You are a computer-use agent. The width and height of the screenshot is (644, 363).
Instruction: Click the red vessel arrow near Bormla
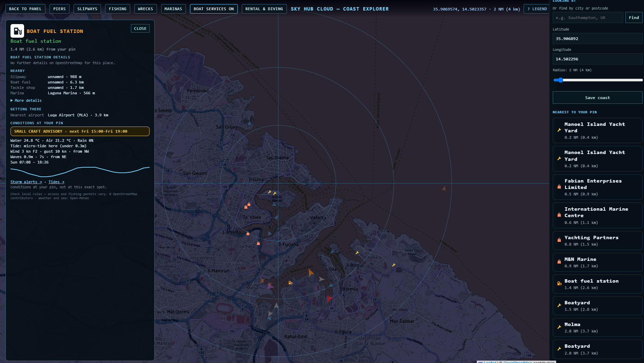click(329, 299)
